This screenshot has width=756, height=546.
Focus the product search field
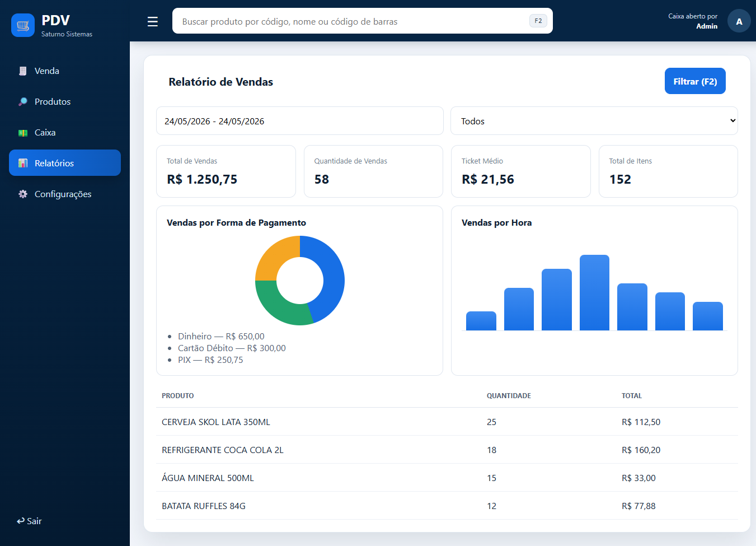click(363, 21)
